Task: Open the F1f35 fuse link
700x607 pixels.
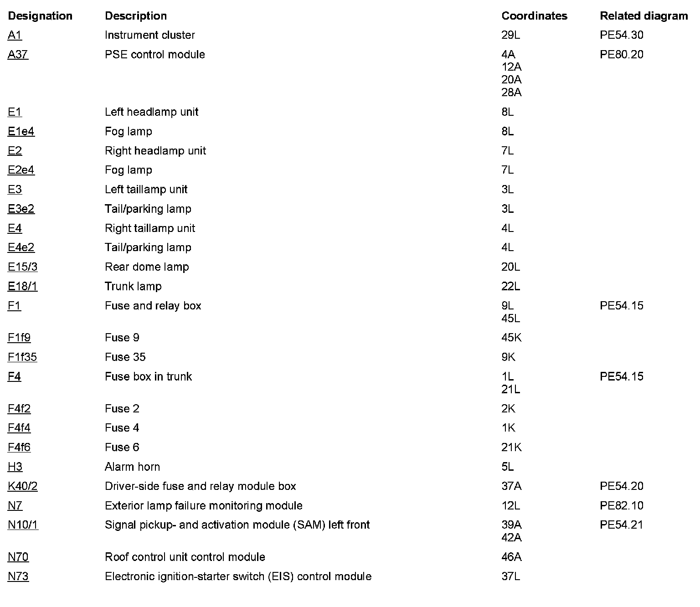Action: coord(22,357)
